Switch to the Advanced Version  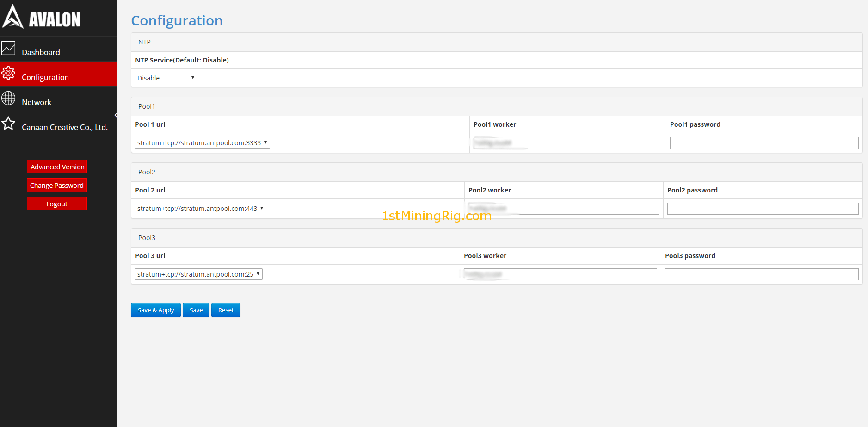click(57, 167)
